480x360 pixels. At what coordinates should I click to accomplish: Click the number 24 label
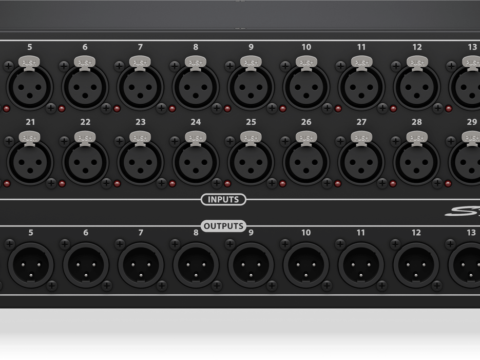point(196,122)
